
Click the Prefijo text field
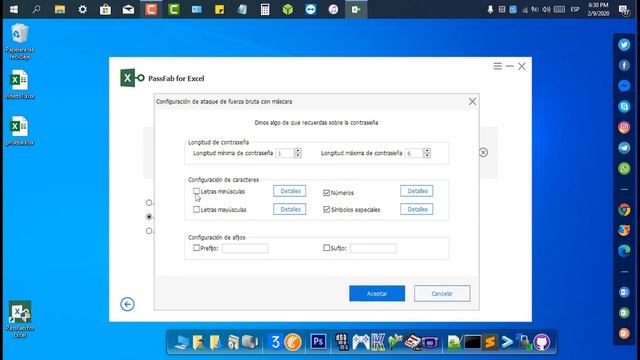pos(245,248)
